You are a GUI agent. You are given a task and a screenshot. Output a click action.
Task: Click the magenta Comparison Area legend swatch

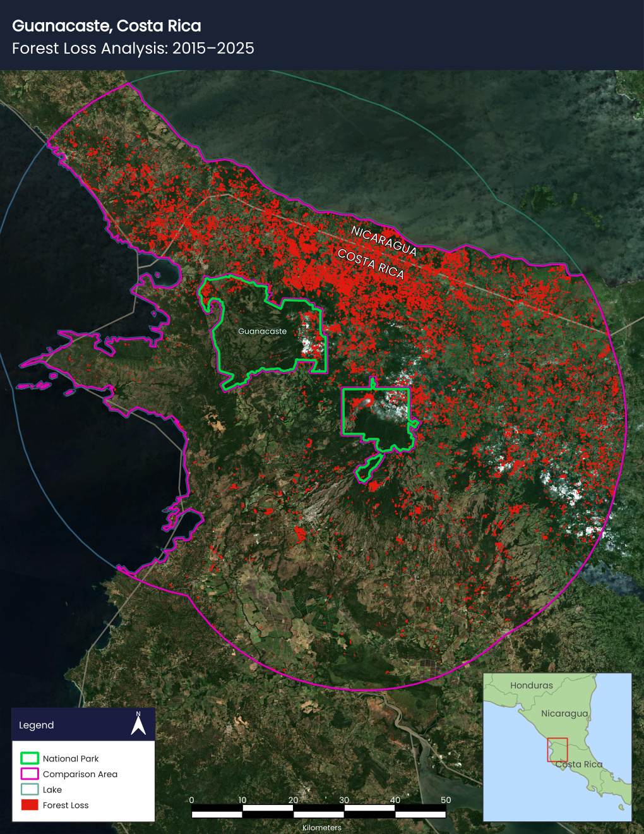[x=30, y=774]
